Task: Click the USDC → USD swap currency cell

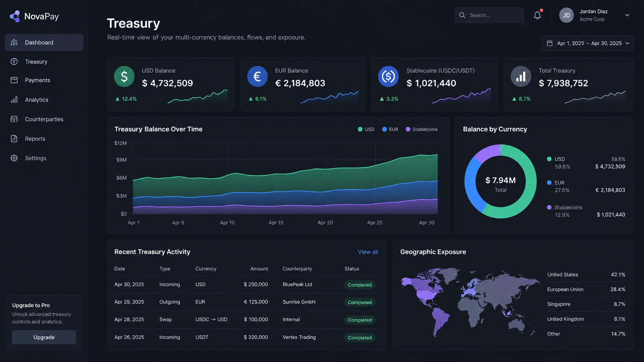Action: tap(211, 320)
